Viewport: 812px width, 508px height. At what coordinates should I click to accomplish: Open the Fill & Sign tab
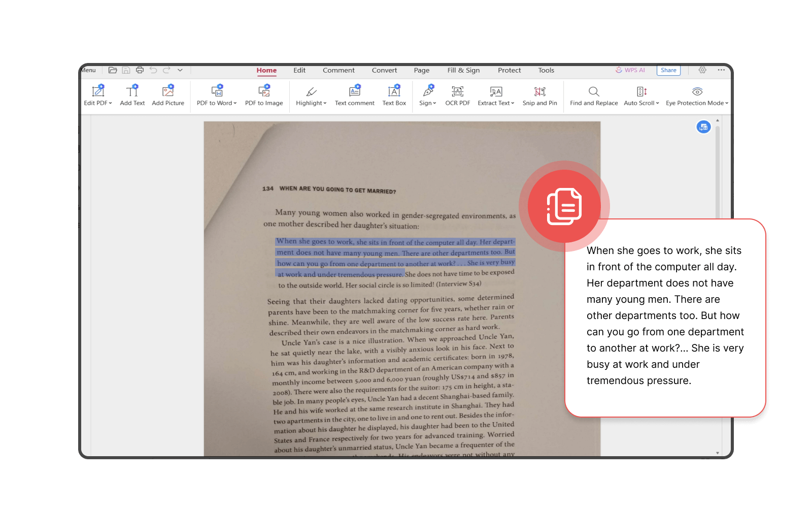point(463,71)
